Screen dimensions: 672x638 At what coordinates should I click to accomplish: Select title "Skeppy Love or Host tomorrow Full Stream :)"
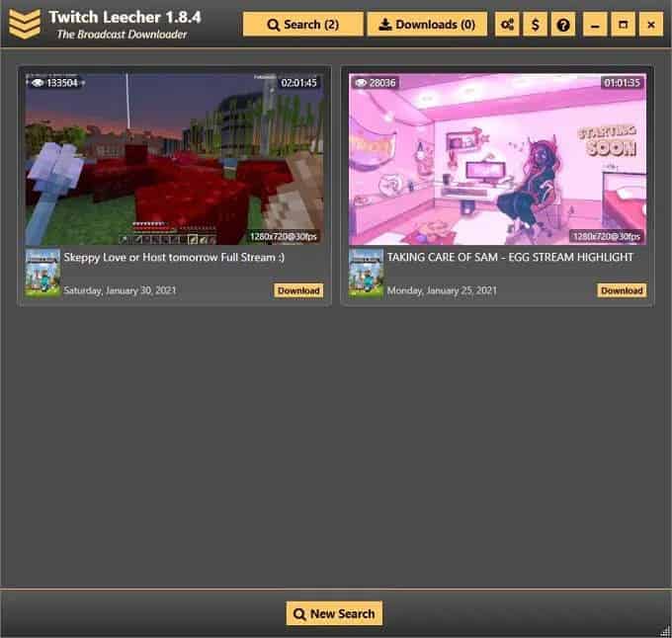174,258
